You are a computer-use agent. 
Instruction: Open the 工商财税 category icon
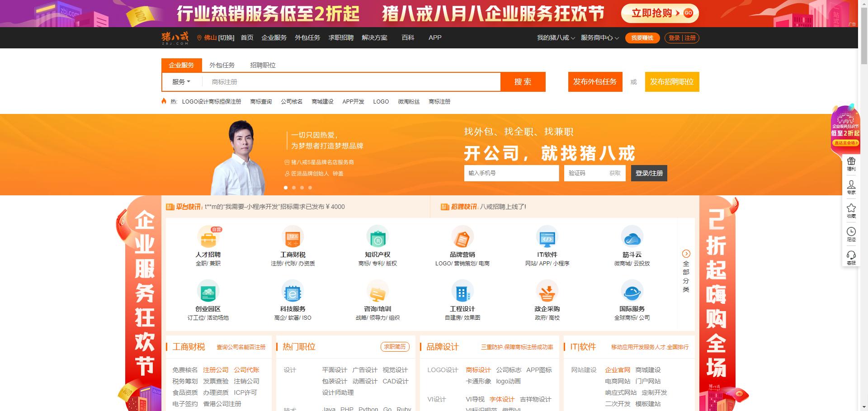pyautogui.click(x=293, y=236)
